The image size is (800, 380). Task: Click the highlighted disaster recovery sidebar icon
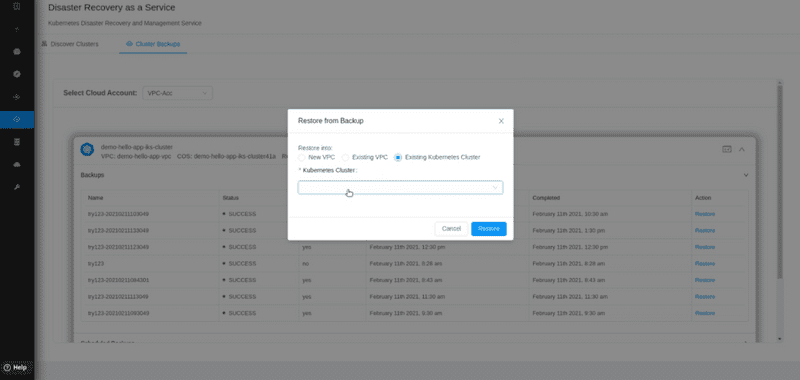click(17, 119)
